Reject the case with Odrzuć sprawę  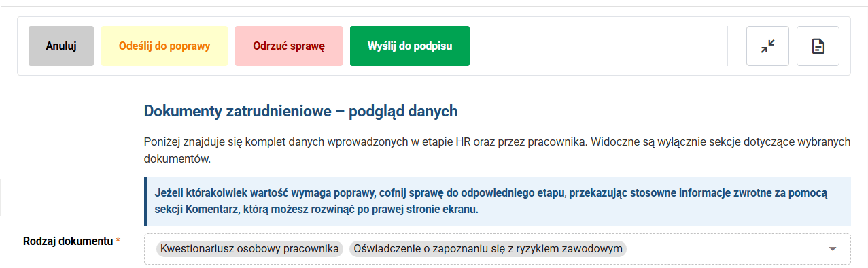pyautogui.click(x=289, y=46)
